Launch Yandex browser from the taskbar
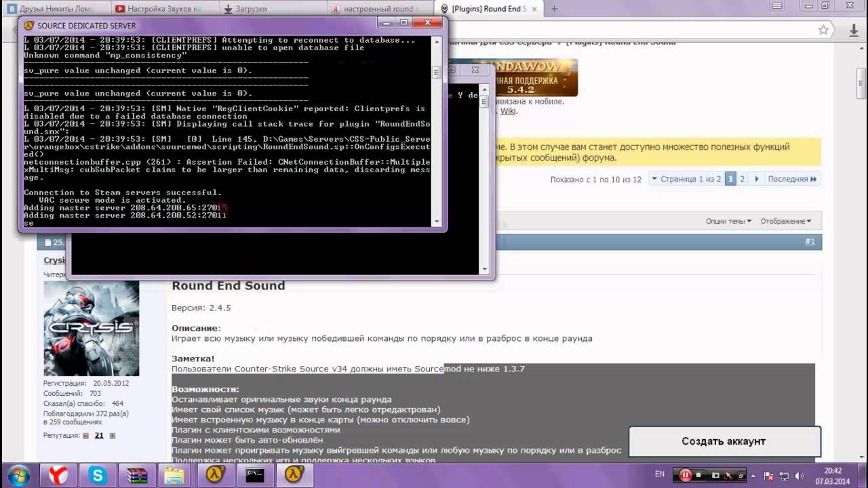The width and height of the screenshot is (868, 488). pyautogui.click(x=58, y=474)
